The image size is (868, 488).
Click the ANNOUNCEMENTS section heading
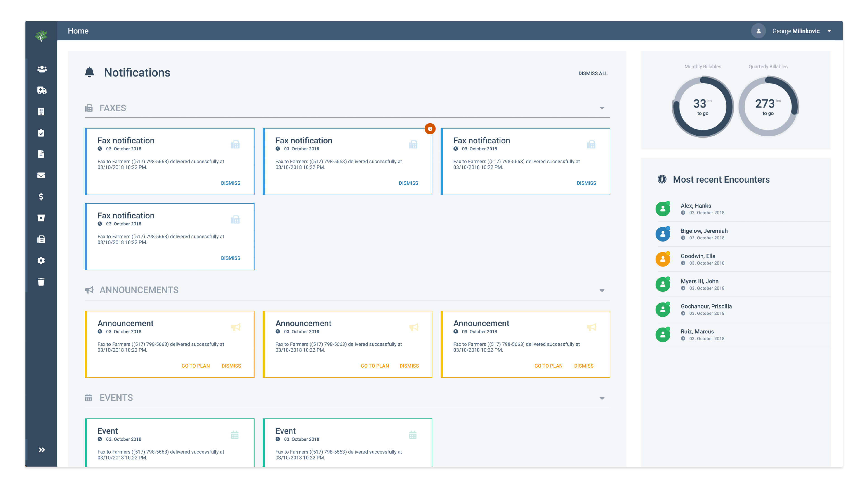[139, 290]
